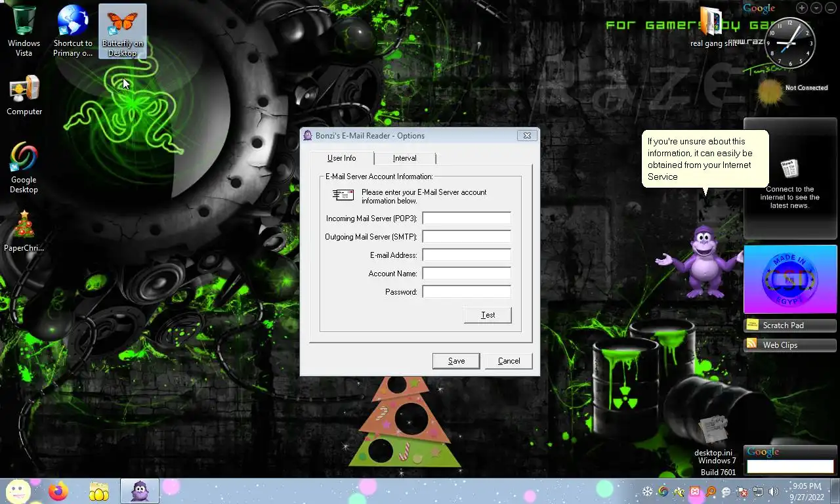Launch Firefox from the taskbar

point(58,491)
